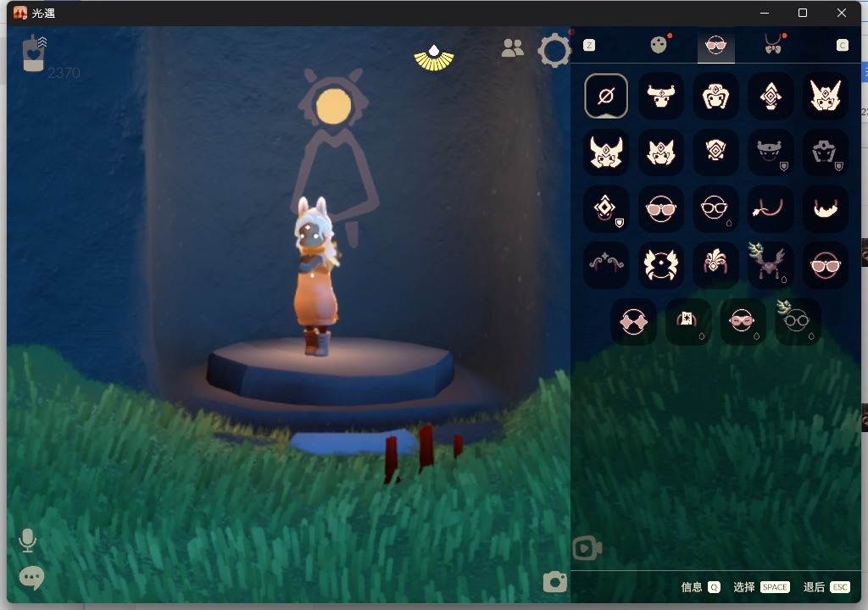
Task: Select the antlered mask with dangling tassels
Action: (x=770, y=264)
